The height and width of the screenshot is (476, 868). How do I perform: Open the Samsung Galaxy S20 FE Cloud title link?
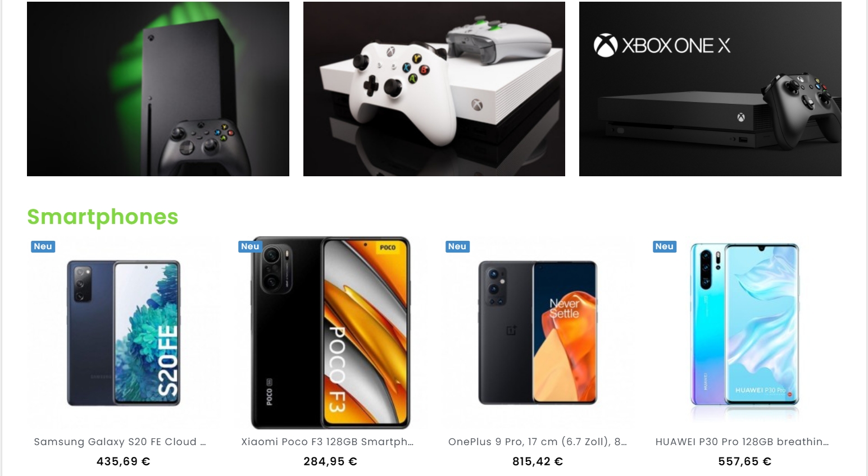coord(120,442)
